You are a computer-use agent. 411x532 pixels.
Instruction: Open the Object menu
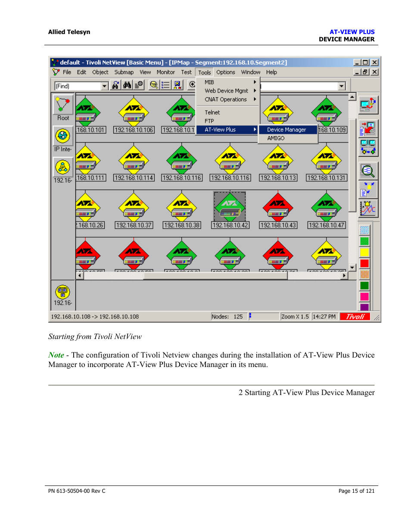click(x=100, y=72)
